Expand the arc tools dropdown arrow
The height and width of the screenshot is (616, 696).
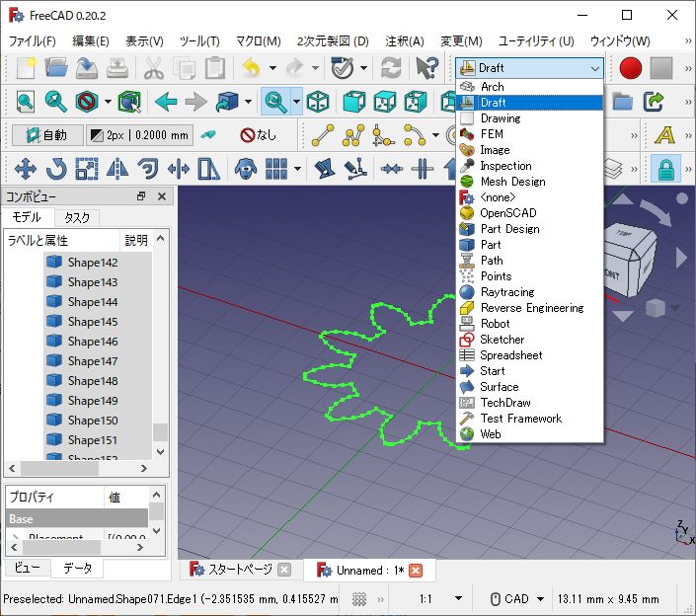tap(435, 135)
